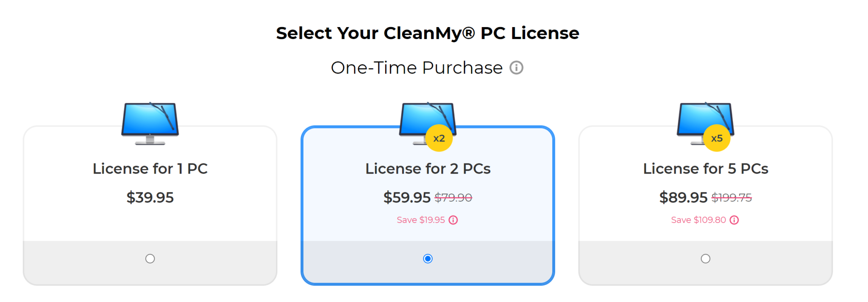This screenshot has width=868, height=302.
Task: Click the Save $109.80 link
Action: (x=698, y=220)
